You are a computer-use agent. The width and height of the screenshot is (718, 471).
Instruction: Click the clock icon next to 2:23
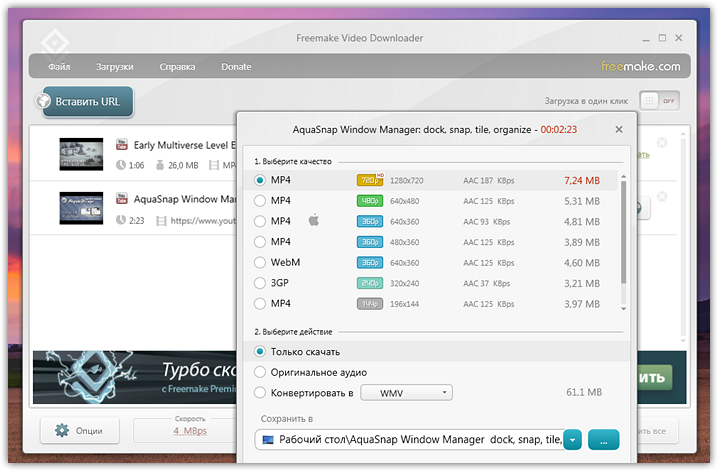tap(121, 220)
